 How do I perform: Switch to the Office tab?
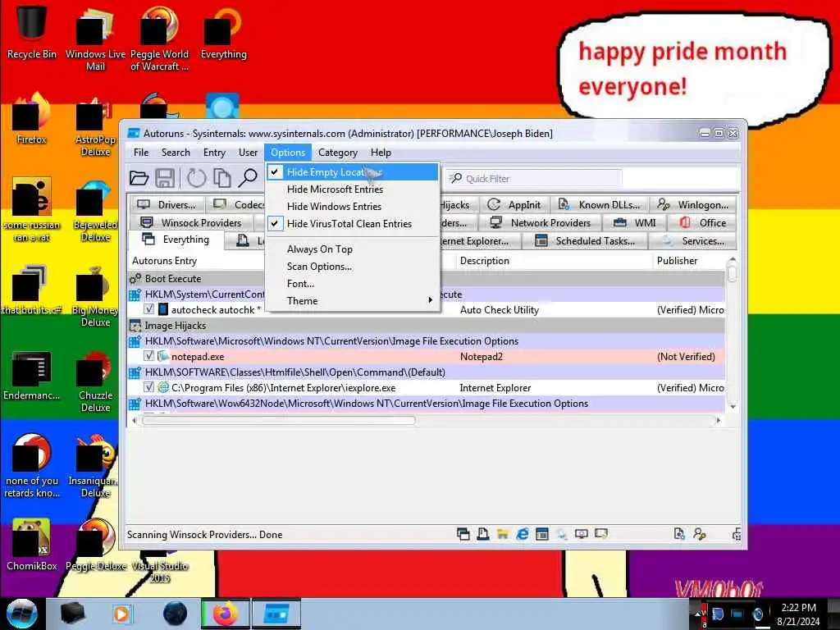click(x=703, y=223)
